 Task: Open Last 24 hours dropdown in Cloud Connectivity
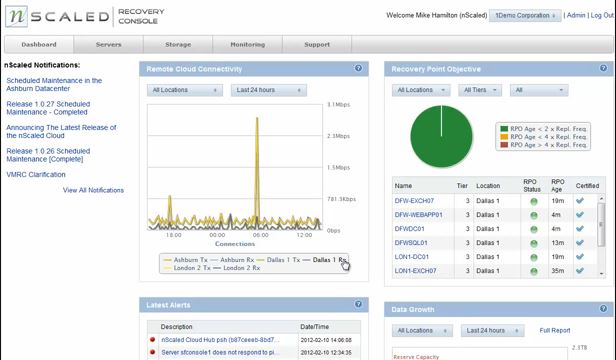coord(269,90)
